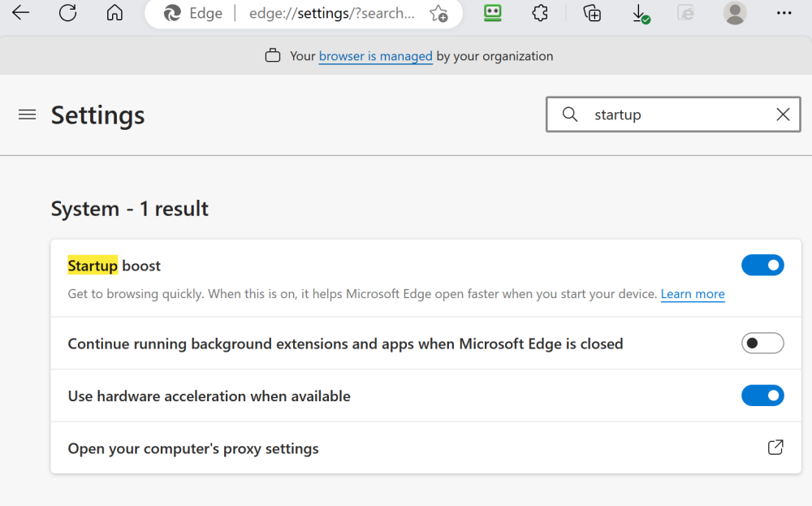
Task: Enable Continue running background extensions toggle
Action: click(x=762, y=344)
